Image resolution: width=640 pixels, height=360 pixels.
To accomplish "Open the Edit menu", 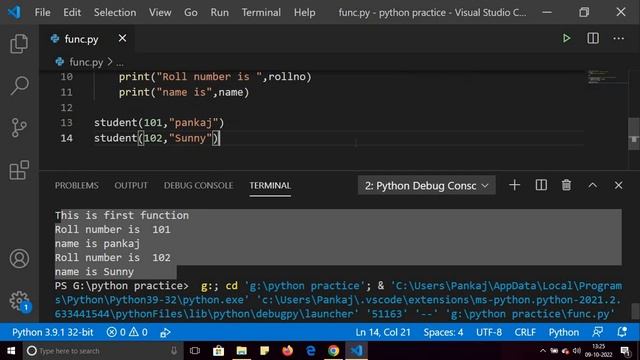I will tap(72, 12).
